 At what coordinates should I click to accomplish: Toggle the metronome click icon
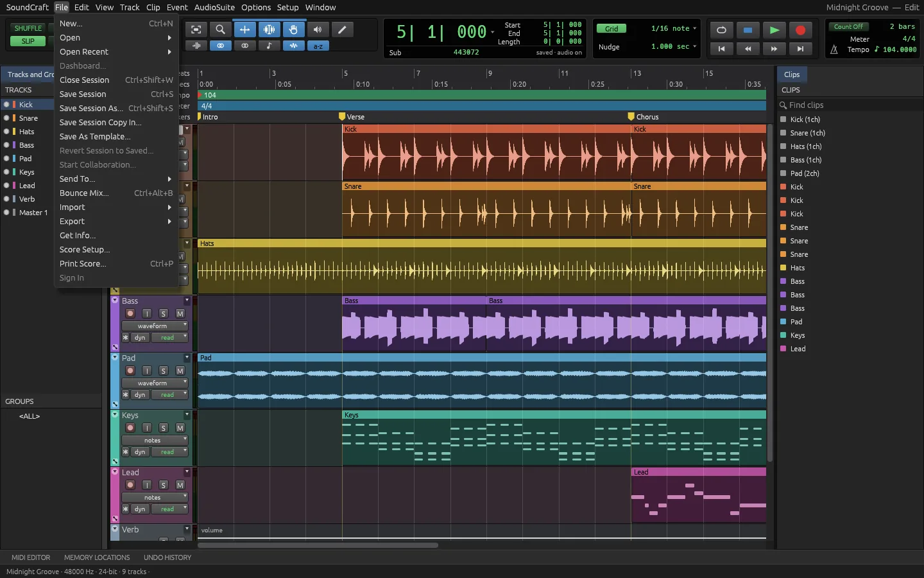pyautogui.click(x=834, y=49)
